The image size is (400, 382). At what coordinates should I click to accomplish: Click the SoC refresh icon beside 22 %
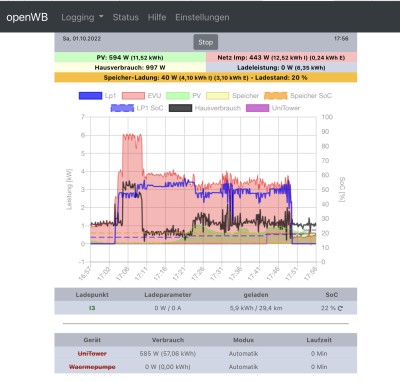340,308
